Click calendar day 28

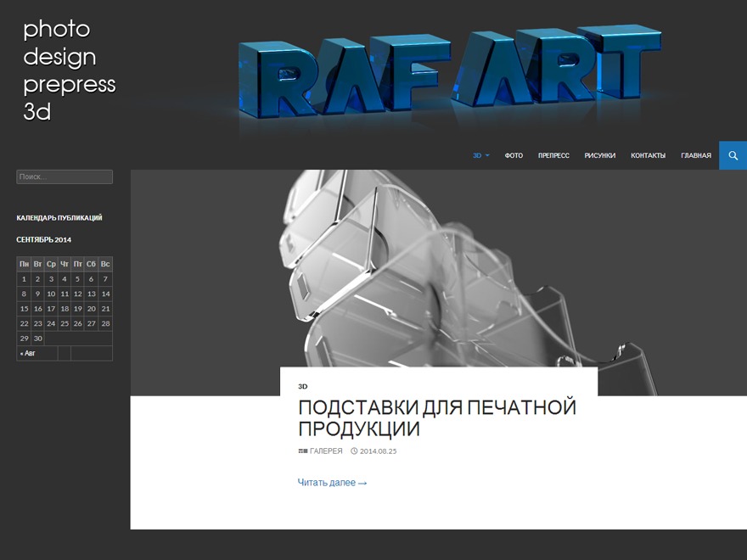pos(106,323)
